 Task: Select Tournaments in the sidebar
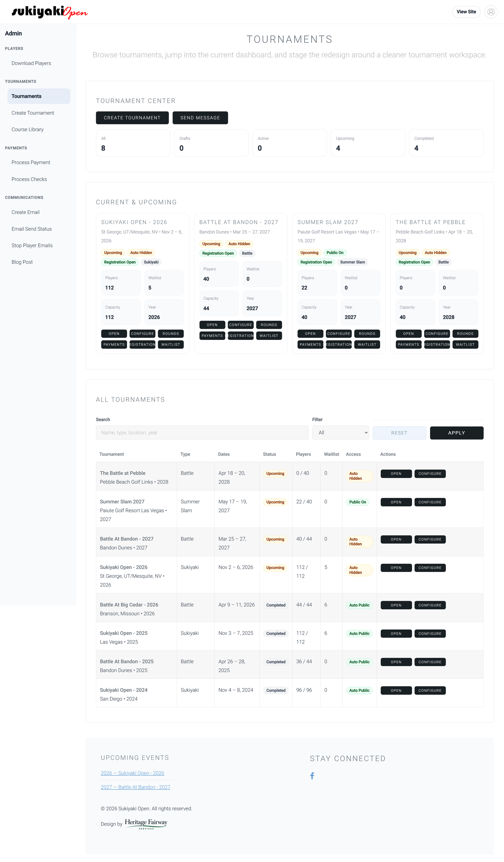click(39, 96)
